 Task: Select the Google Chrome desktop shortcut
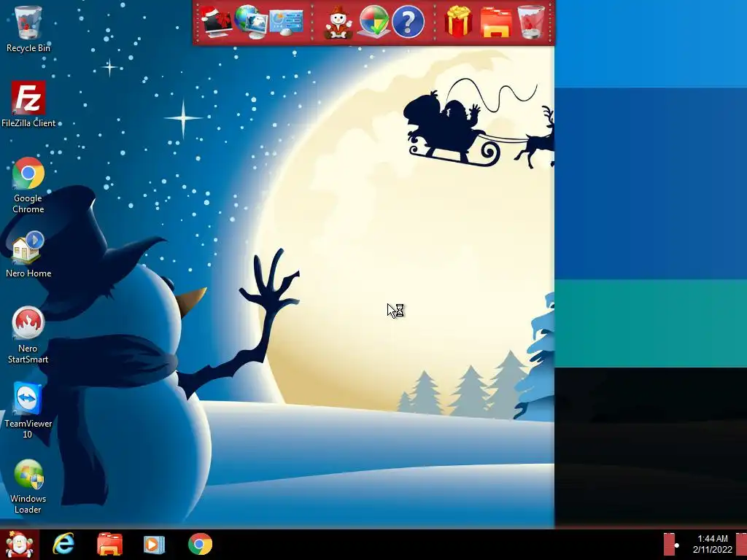(x=28, y=184)
